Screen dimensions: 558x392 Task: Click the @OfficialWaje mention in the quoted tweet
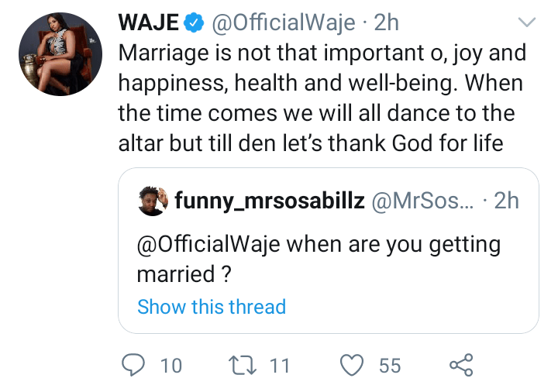208,246
